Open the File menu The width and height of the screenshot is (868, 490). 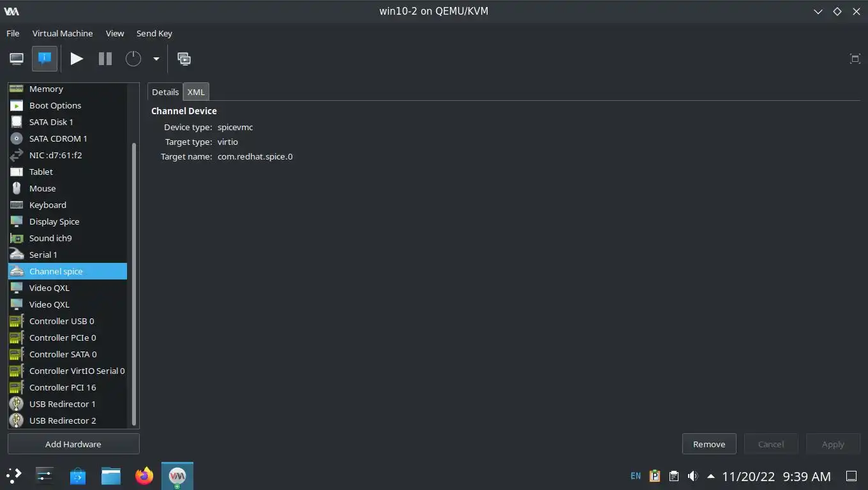point(13,33)
